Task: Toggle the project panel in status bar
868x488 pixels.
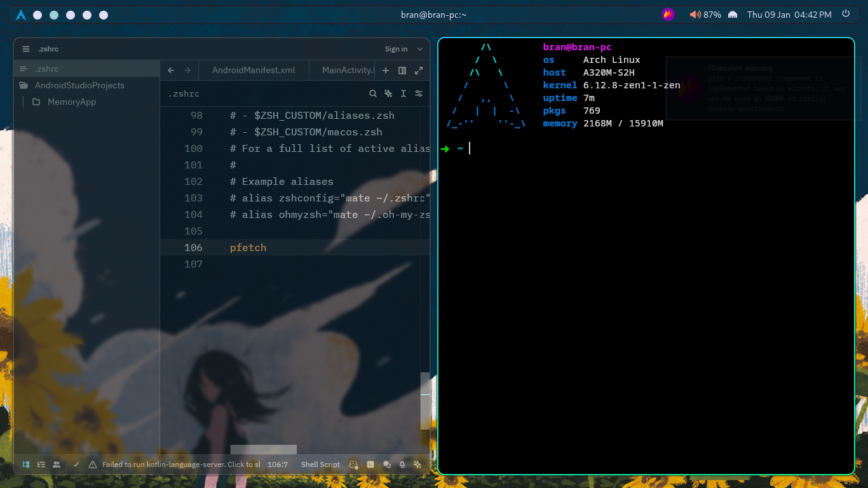Action: tap(26, 464)
